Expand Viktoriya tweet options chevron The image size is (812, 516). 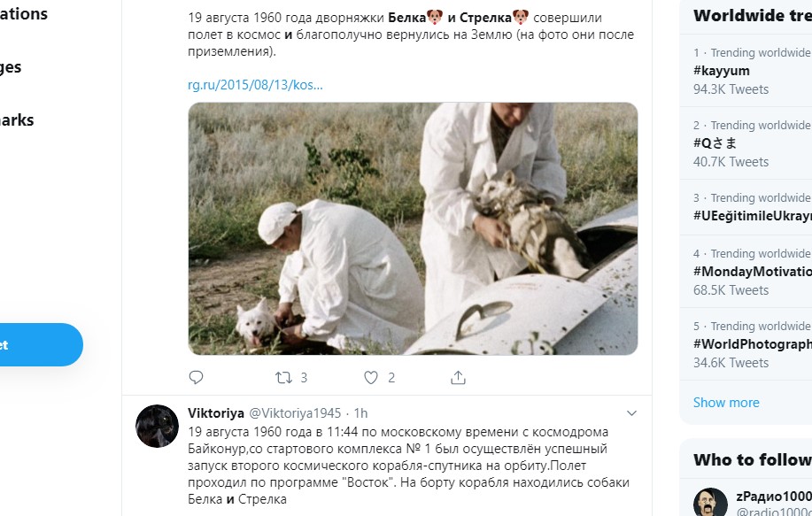[x=631, y=413]
